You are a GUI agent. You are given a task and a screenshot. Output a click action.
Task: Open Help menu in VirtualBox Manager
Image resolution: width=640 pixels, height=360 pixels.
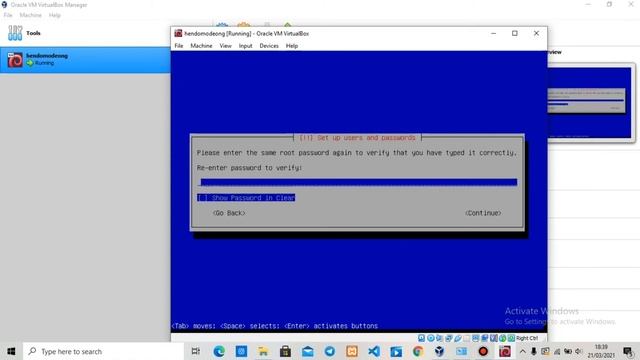55,15
